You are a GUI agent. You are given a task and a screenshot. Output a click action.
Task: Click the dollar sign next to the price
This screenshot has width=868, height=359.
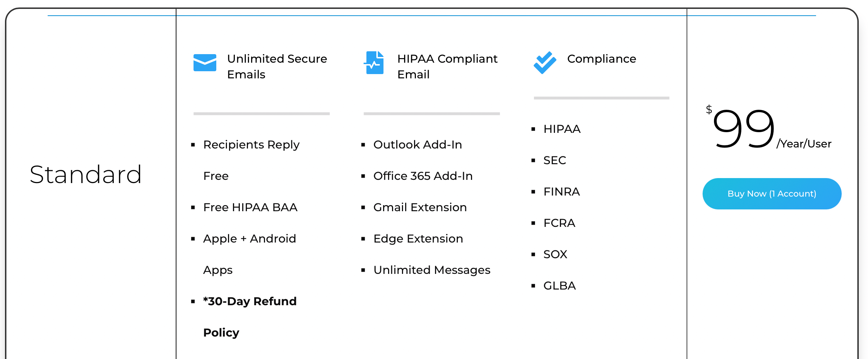708,109
